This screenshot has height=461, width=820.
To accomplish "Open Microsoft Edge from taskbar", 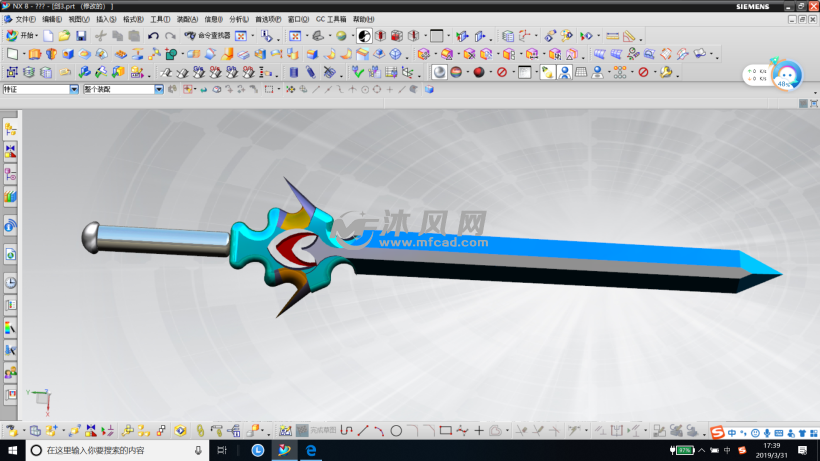I will (311, 450).
